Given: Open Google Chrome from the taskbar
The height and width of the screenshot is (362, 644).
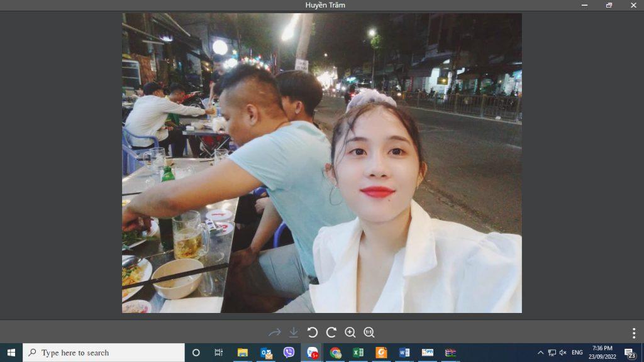Looking at the screenshot, I should coord(335,353).
